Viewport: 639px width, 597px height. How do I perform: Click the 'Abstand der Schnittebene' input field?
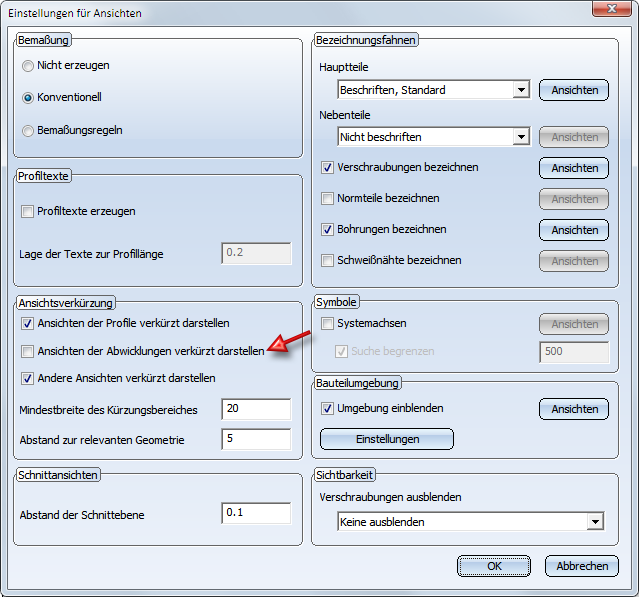(256, 513)
